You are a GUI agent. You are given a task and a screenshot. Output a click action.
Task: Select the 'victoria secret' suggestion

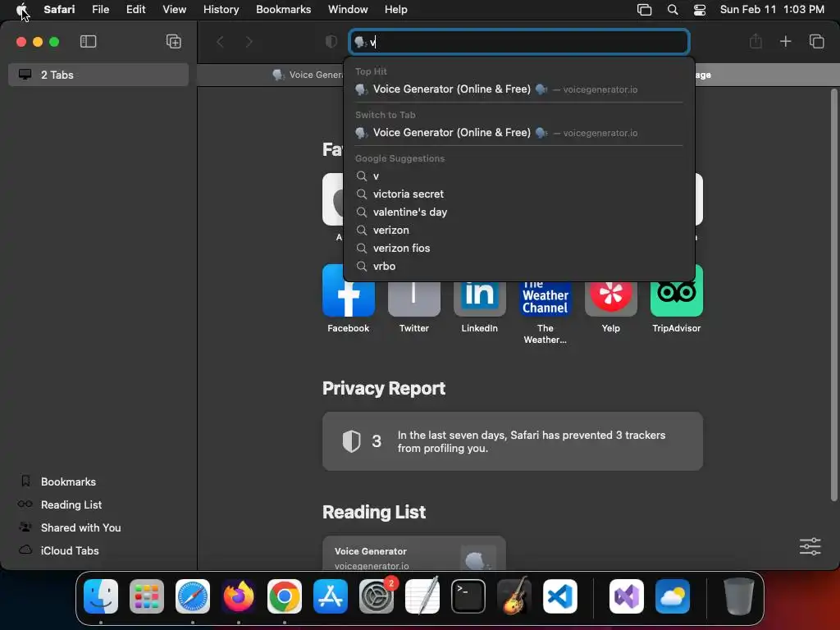click(519, 194)
